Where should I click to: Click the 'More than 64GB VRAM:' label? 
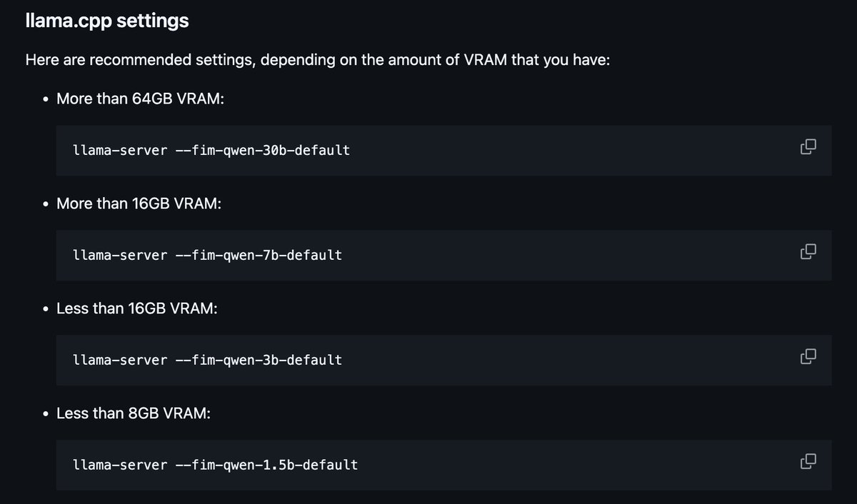pos(140,99)
